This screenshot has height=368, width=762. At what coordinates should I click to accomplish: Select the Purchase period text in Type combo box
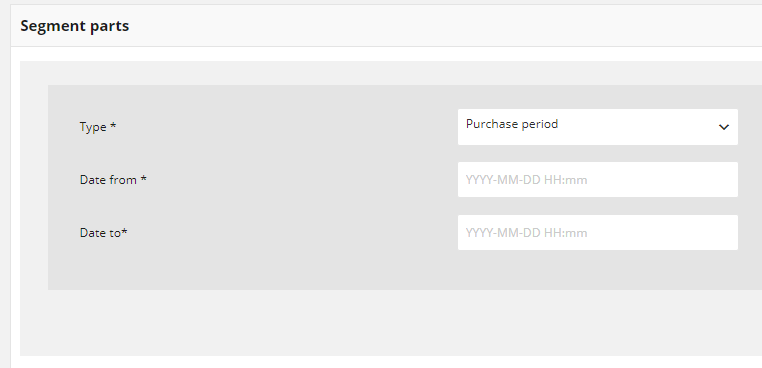(x=512, y=124)
